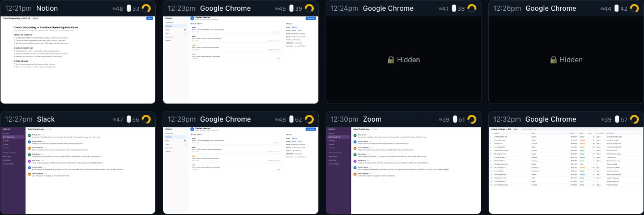Click the mouse icon on the 12:30pm Zoom card
This screenshot has width=644, height=215.
(x=454, y=119)
